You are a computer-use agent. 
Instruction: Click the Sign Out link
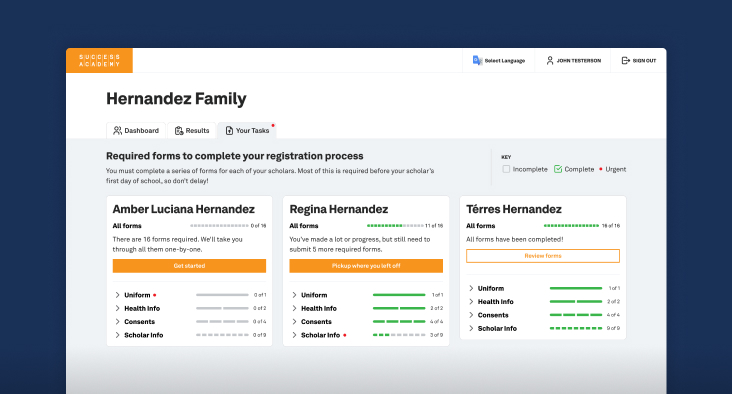pos(639,61)
